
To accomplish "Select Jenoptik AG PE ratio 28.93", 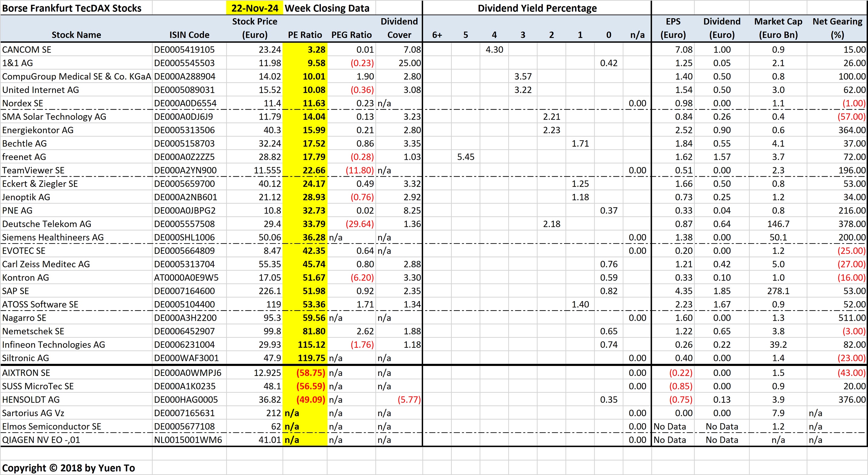I will (314, 197).
